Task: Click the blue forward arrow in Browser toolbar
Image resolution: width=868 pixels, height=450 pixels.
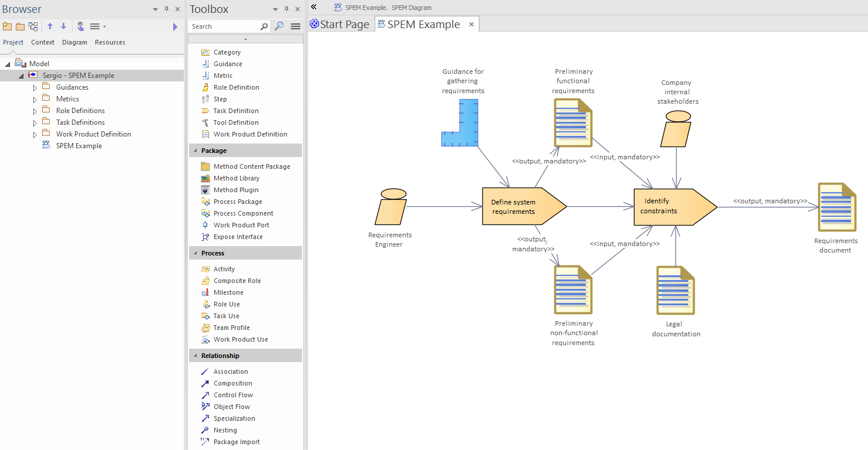Action: coord(174,26)
